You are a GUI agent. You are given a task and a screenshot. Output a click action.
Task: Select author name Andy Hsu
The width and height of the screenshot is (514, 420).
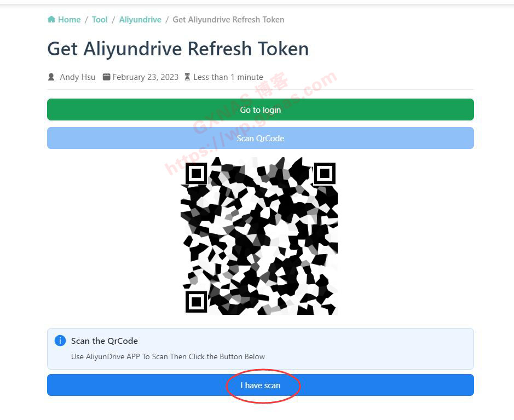point(78,77)
